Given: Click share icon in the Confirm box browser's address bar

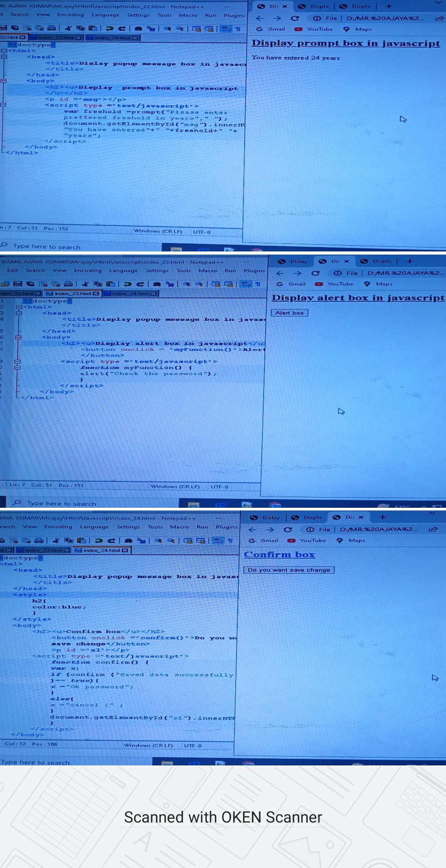Looking at the screenshot, I should [x=433, y=529].
